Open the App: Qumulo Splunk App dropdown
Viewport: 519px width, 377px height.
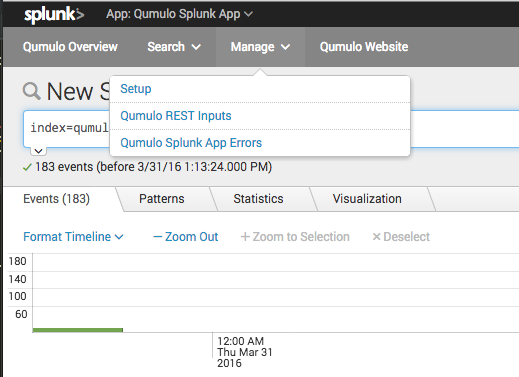pos(179,14)
